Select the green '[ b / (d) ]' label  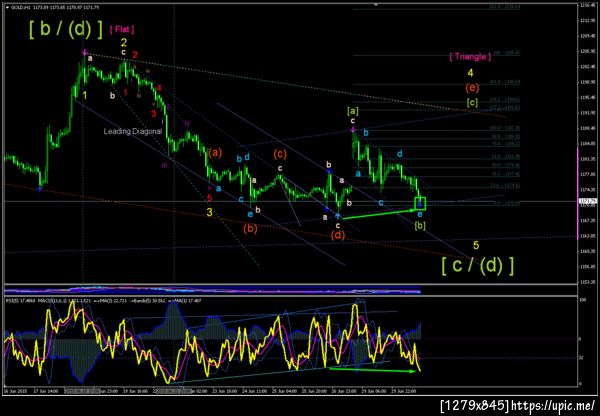(x=66, y=29)
